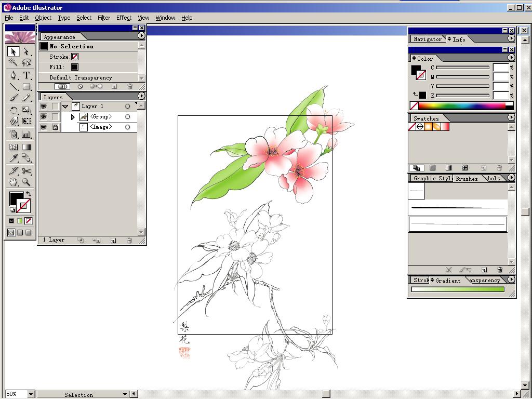The height and width of the screenshot is (399, 532).
Task: Click Swap Fill and Stroke arrows
Action: 29,194
